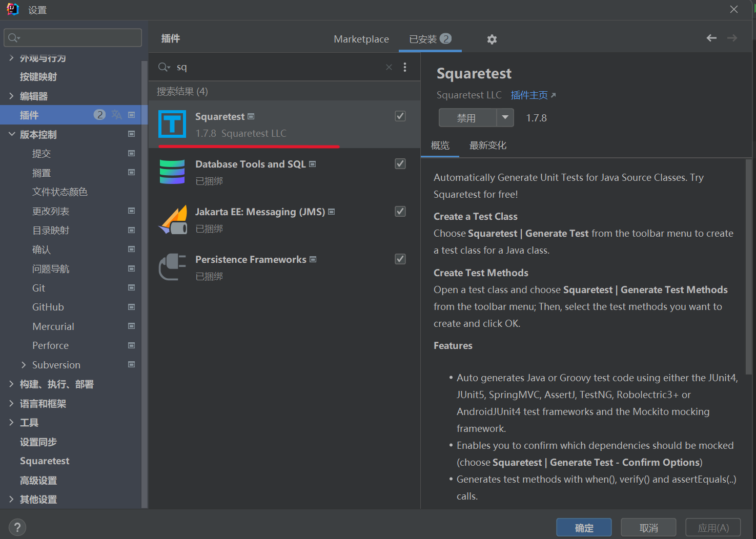Open the plugin search options kebab menu
Screen dimensions: 756x539
pos(405,67)
